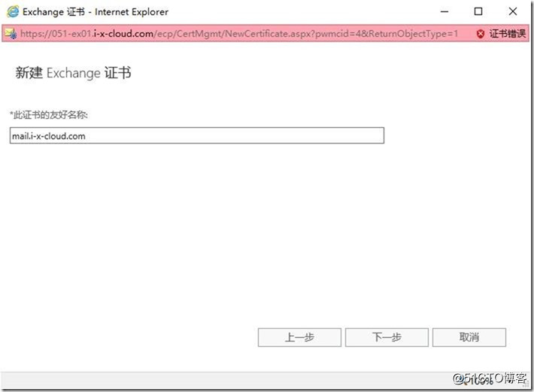Click 上一步 to go back
The image size is (534, 392).
pyautogui.click(x=299, y=337)
